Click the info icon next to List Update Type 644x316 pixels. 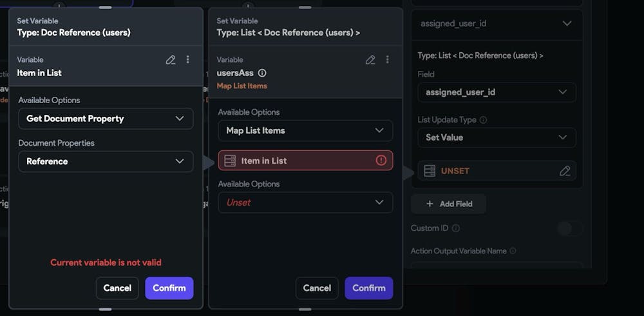483,120
